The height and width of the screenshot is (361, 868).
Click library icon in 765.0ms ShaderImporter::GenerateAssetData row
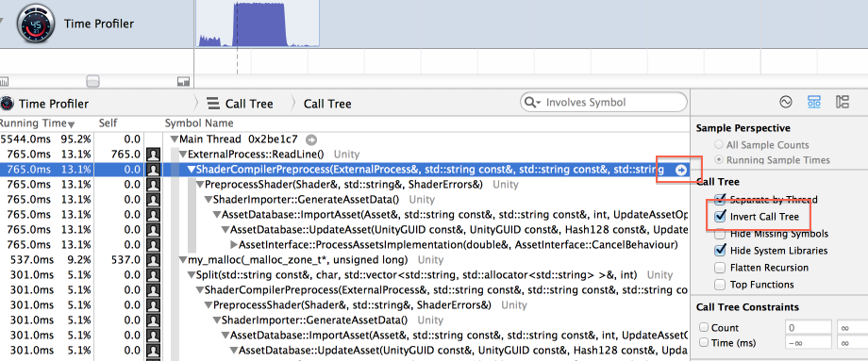[153, 200]
